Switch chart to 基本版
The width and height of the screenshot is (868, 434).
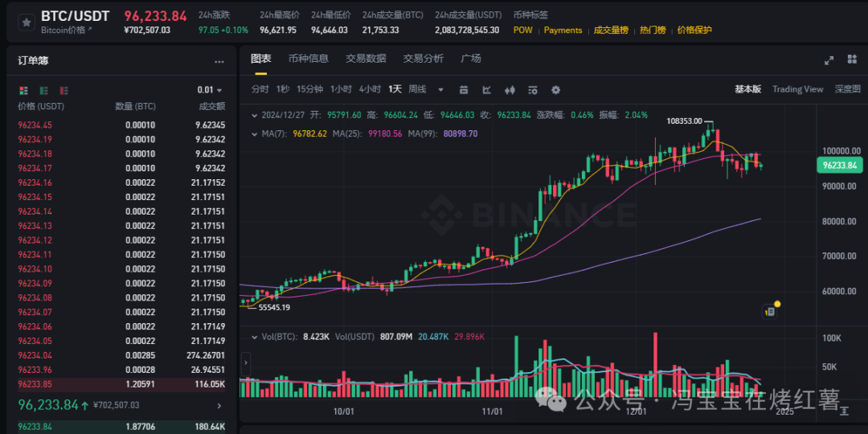(x=748, y=89)
